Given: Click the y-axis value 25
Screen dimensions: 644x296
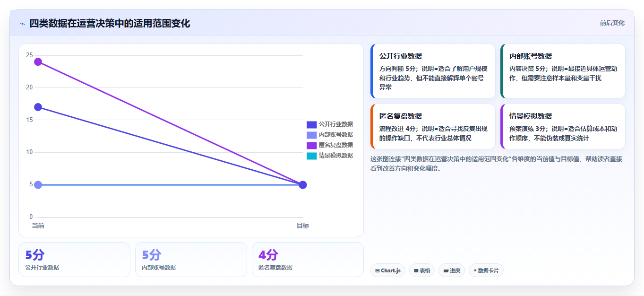Looking at the screenshot, I should [x=29, y=55].
